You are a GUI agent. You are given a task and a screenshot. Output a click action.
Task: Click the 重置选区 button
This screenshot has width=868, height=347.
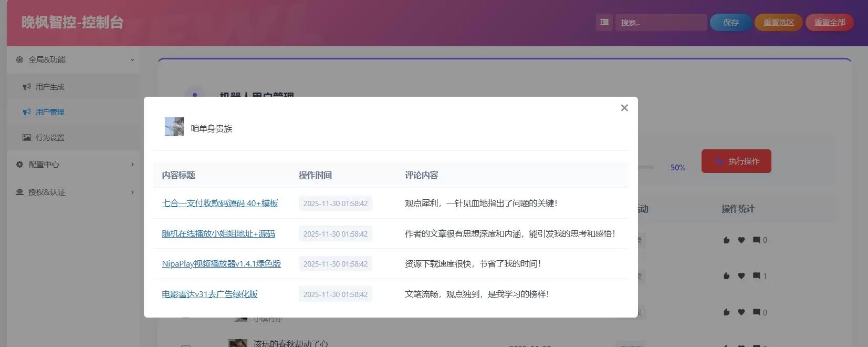click(779, 23)
